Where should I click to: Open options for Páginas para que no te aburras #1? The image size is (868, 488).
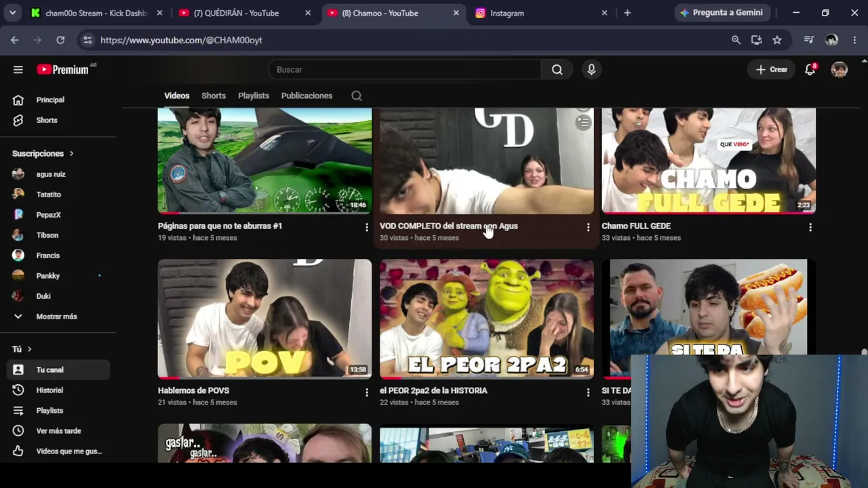(366, 227)
